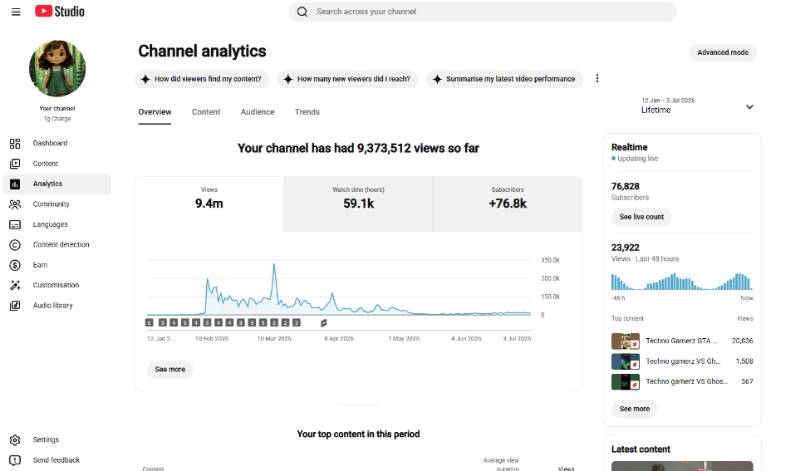This screenshot has height=471, width=800.
Task: Open Customisation from the sidebar
Action: coord(57,285)
